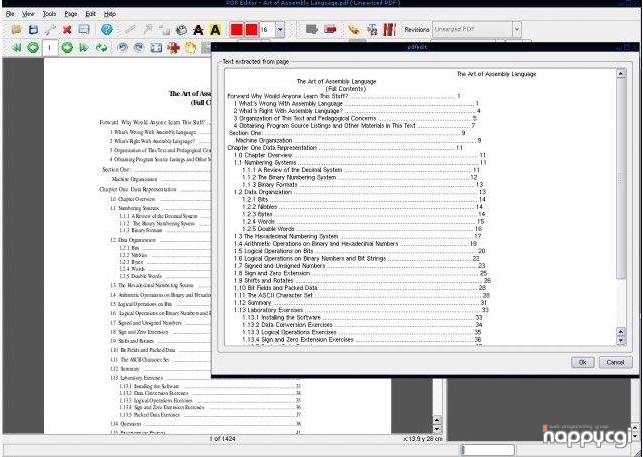This screenshot has width=643, height=457.
Task: Click the window-like icon beside red X
Action: (84, 30)
